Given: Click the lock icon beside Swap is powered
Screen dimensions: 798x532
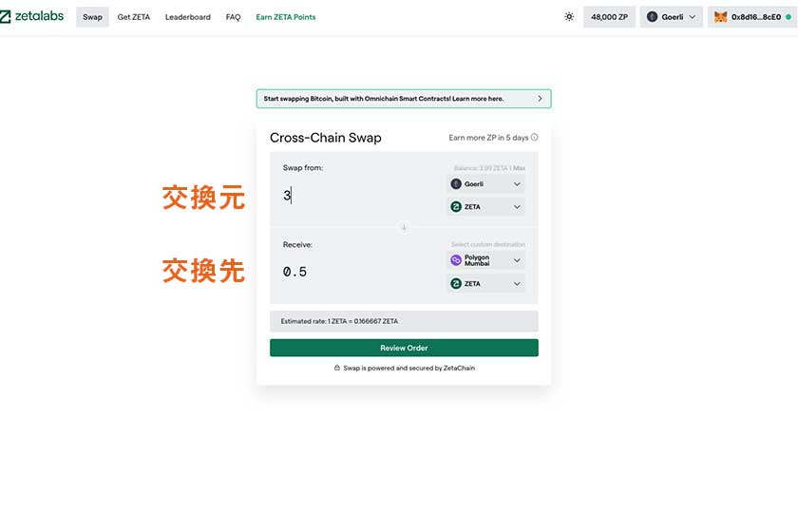Looking at the screenshot, I should pyautogui.click(x=337, y=368).
